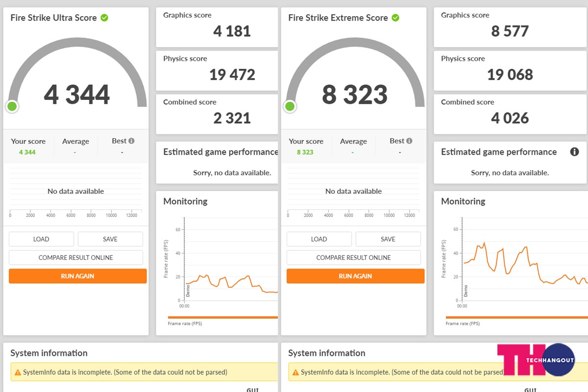Click LOAD in the Fire Strike Extreme panel
The image size is (588, 392).
319,239
